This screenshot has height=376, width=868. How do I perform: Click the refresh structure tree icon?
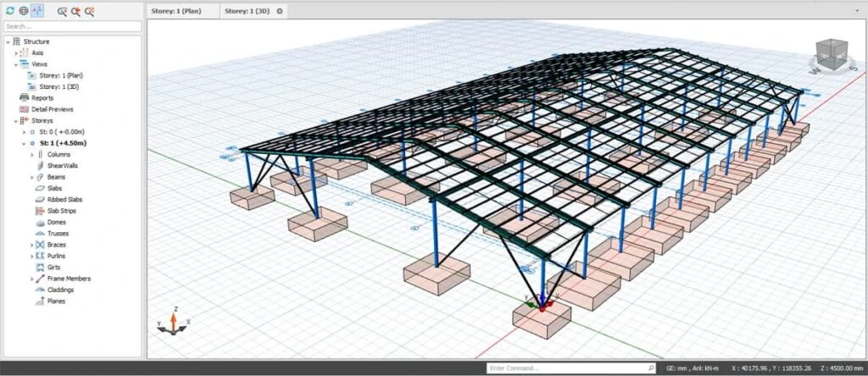[x=10, y=10]
